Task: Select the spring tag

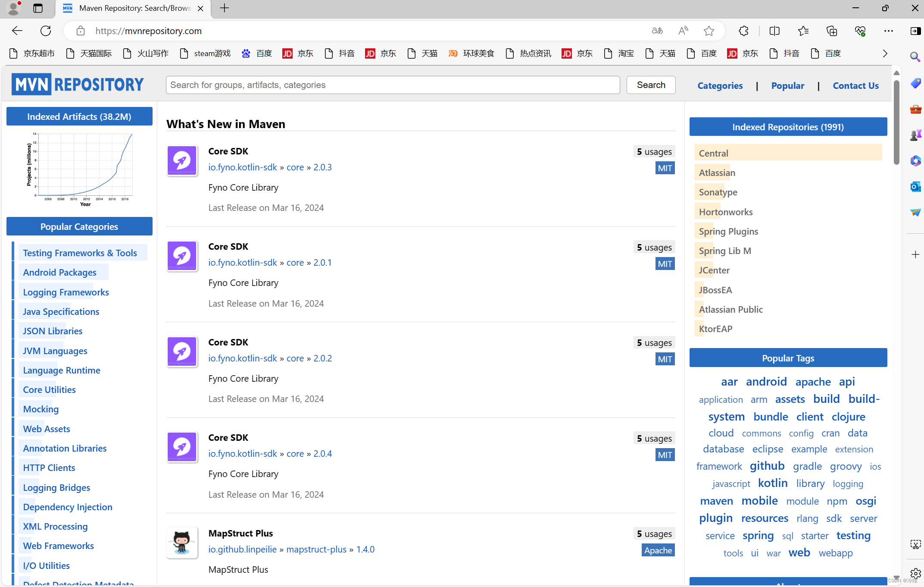Action: click(758, 535)
